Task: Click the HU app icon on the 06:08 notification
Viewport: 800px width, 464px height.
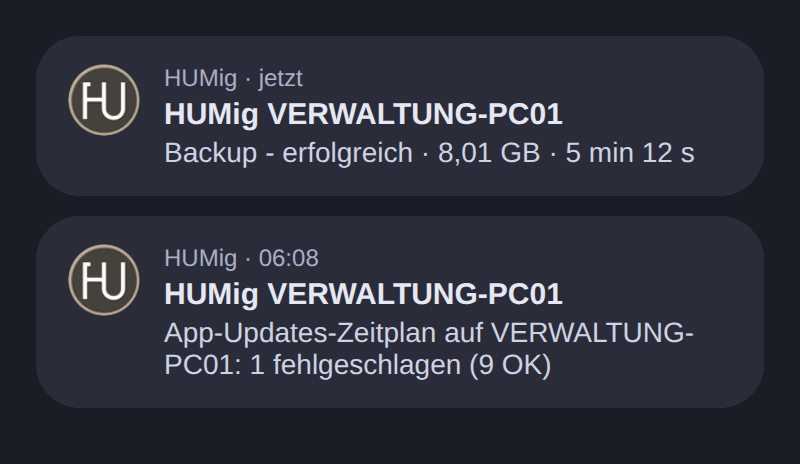Action: 104,280
